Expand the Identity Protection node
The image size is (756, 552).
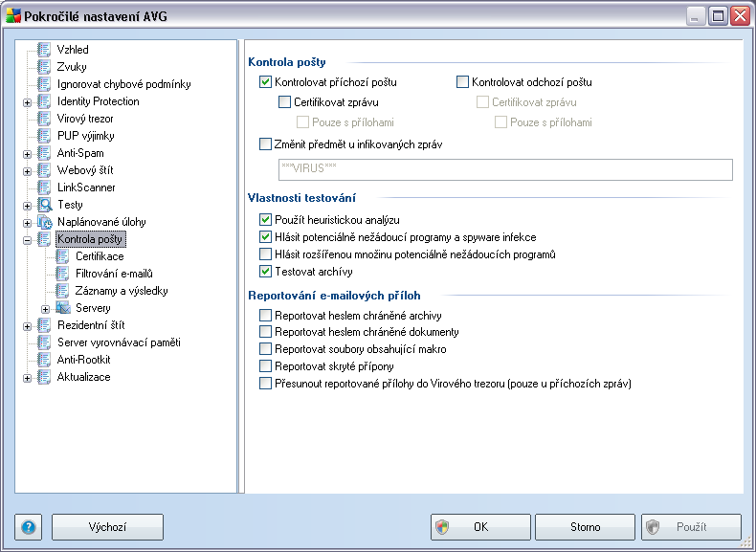coord(28,102)
